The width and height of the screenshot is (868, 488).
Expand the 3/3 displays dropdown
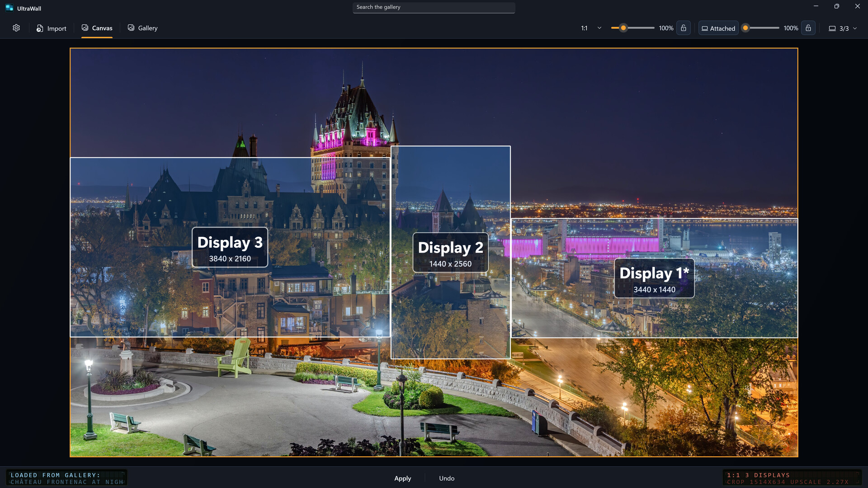click(842, 28)
